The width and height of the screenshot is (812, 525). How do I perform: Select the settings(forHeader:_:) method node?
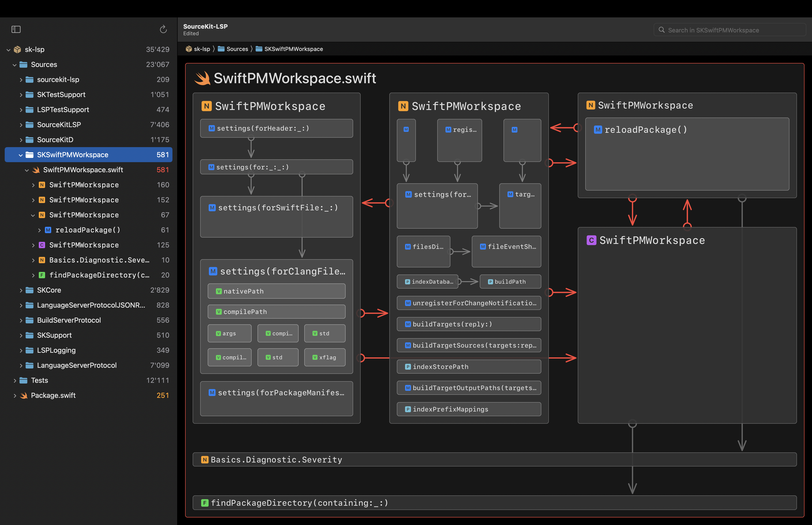pos(276,128)
